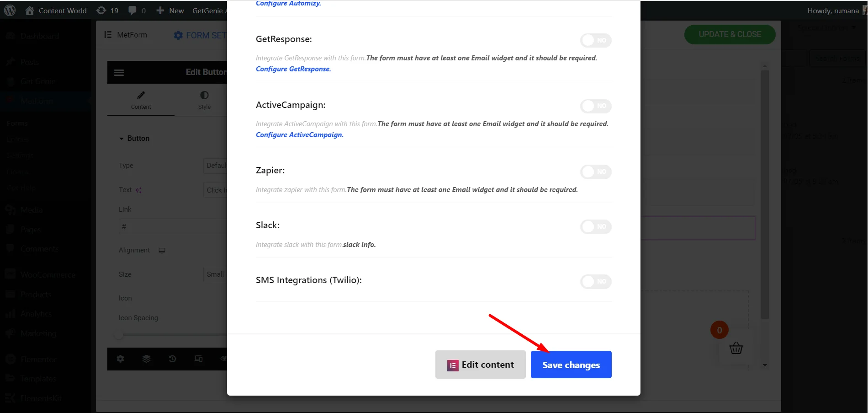Click the updates icon showing 19
The image size is (868, 413).
107,11
